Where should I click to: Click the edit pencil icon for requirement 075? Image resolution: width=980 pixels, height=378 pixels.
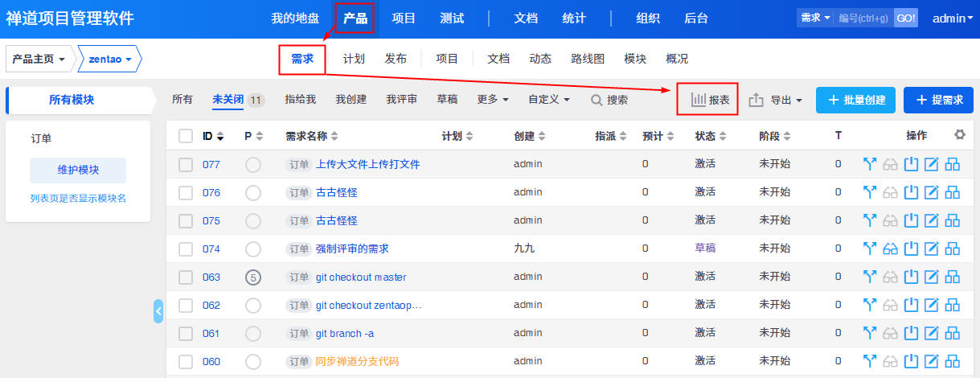coord(932,221)
